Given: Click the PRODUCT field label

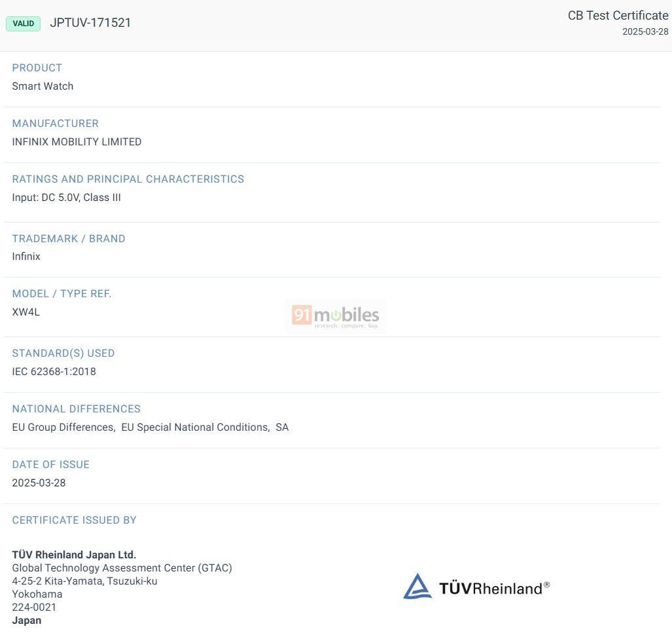Looking at the screenshot, I should (x=37, y=68).
